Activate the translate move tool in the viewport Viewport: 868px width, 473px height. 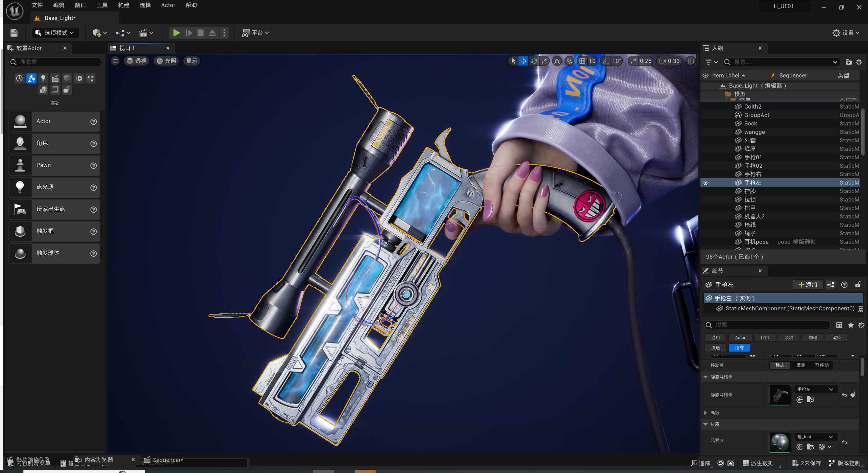(523, 61)
